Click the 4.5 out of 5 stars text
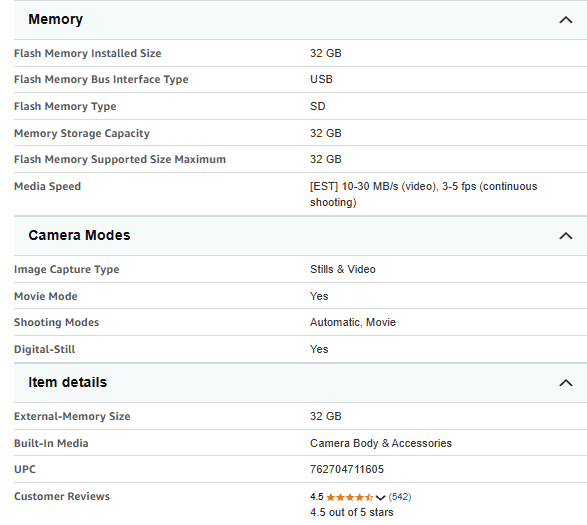The image size is (587, 525). [352, 512]
